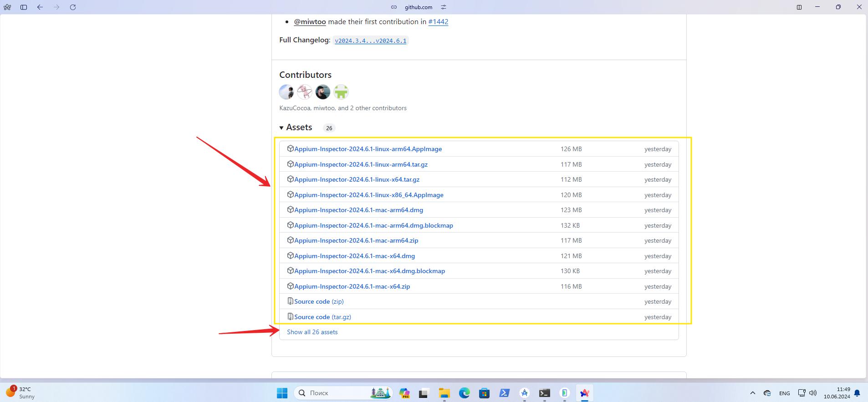Image resolution: width=868 pixels, height=402 pixels.
Task: Open the v2024.3.4...v2024.6.1 changelog link
Action: click(370, 41)
